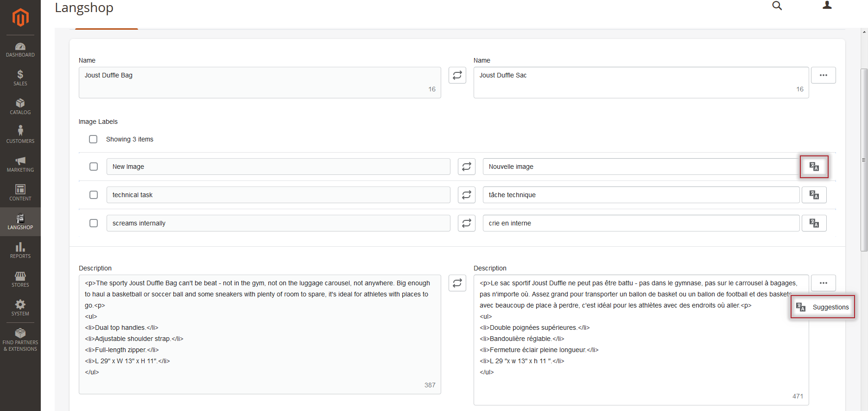Click the English Description source area
The height and width of the screenshot is (411, 868).
tap(260, 334)
